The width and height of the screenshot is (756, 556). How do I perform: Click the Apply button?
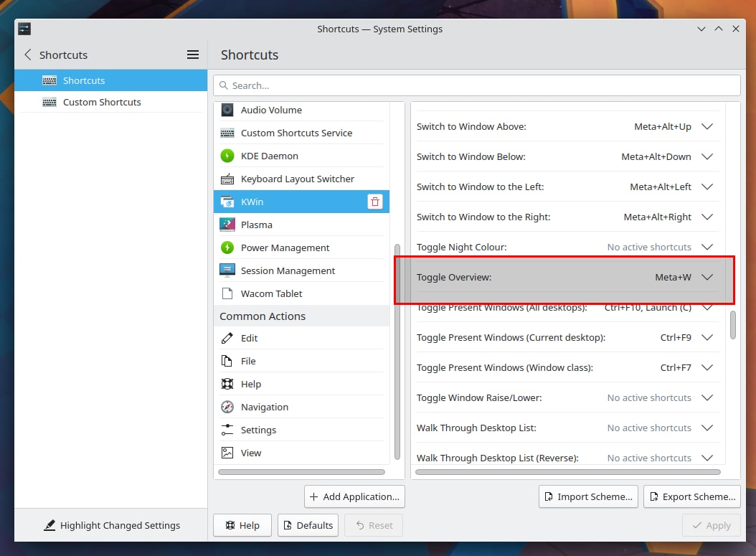click(711, 525)
